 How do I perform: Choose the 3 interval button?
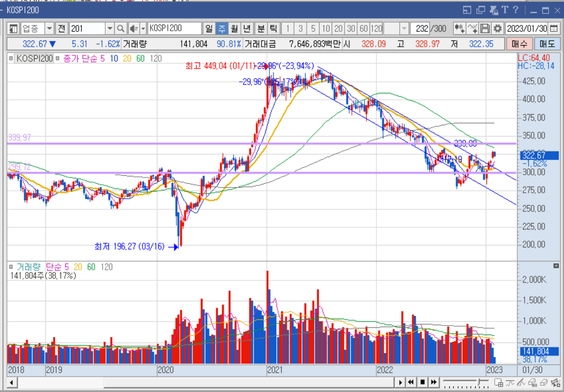tap(300, 28)
